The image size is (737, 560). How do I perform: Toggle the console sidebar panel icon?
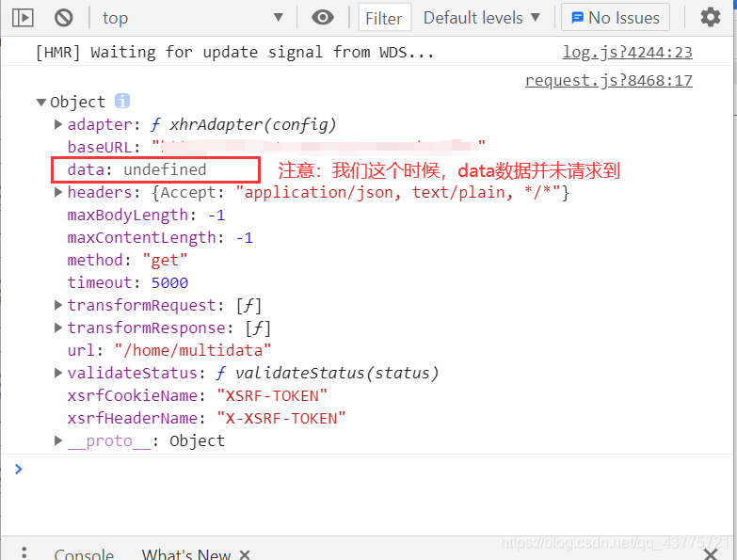coord(23,18)
